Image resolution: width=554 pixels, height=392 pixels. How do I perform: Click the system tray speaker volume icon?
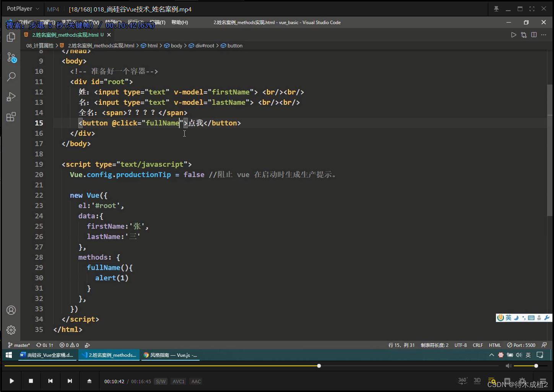pyautogui.click(x=519, y=355)
